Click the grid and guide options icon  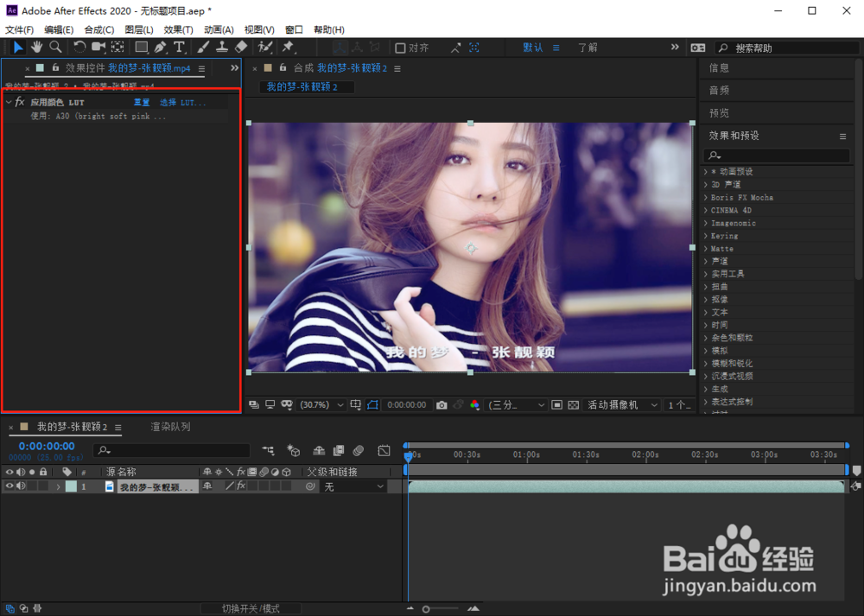[x=356, y=405]
